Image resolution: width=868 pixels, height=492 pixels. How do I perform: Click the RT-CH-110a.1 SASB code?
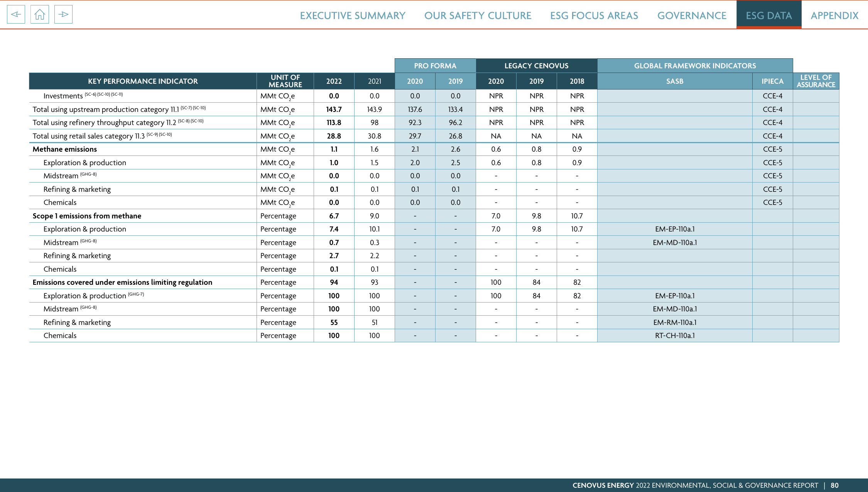coord(675,335)
